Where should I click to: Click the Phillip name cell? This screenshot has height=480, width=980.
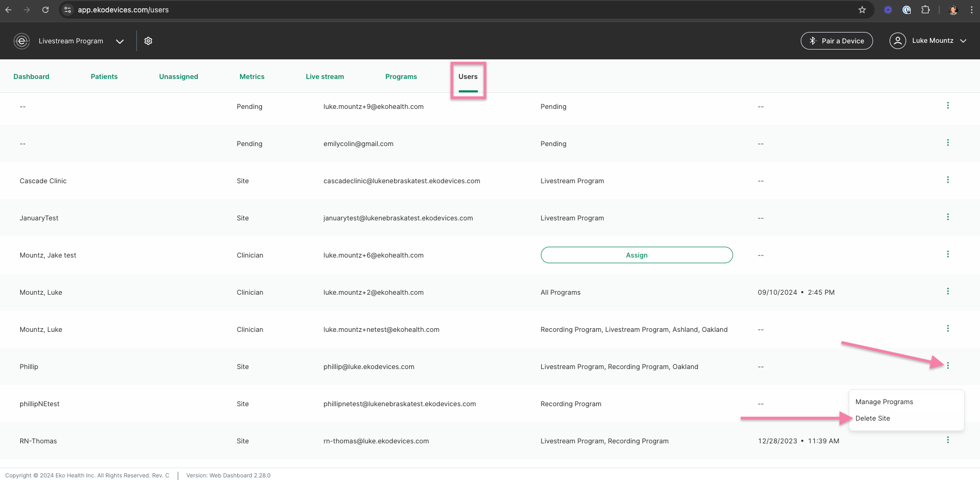click(29, 366)
